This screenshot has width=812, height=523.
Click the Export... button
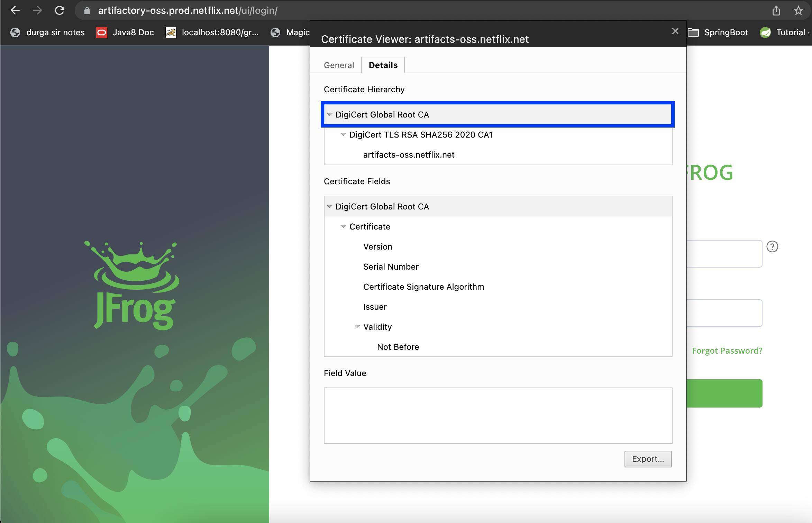(x=648, y=459)
